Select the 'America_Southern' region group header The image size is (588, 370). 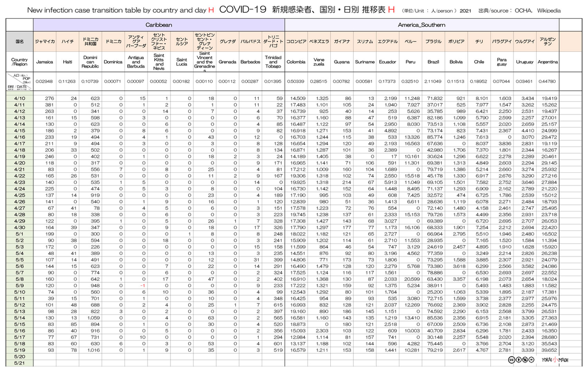pyautogui.click(x=422, y=24)
